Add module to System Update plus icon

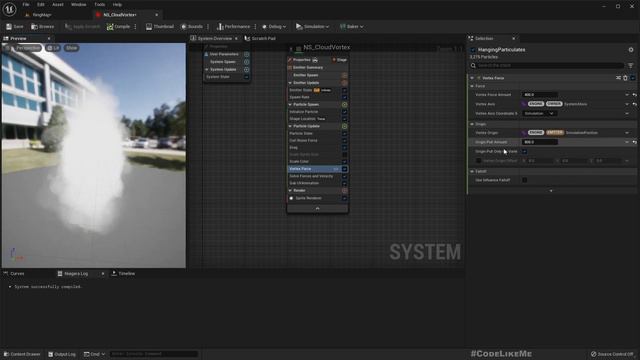click(x=247, y=69)
